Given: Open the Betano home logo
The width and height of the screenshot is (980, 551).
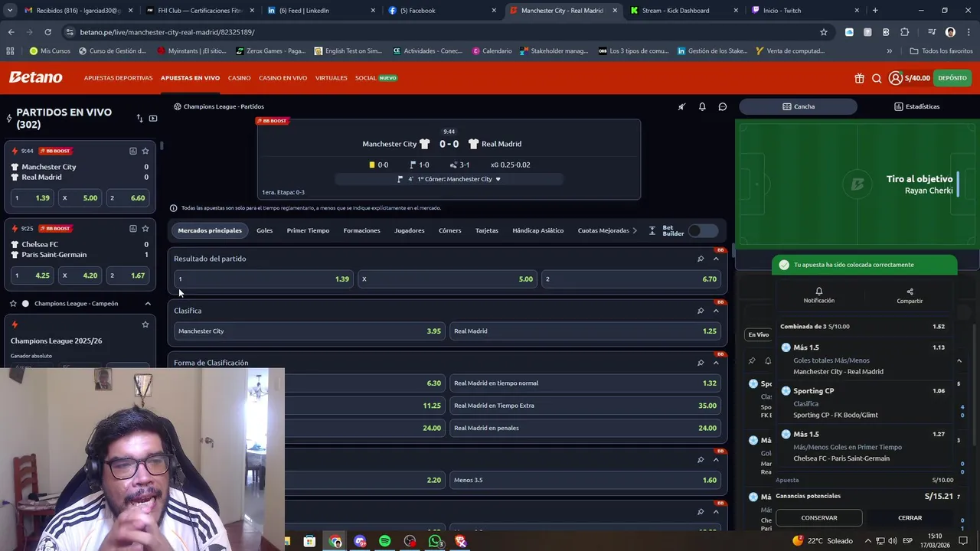Looking at the screenshot, I should [x=35, y=77].
